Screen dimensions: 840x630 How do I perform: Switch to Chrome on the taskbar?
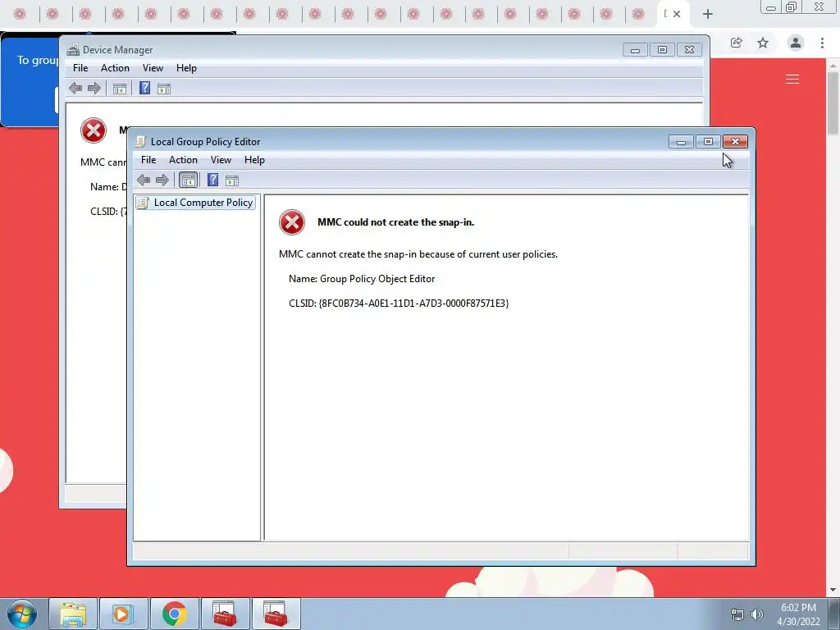(174, 614)
